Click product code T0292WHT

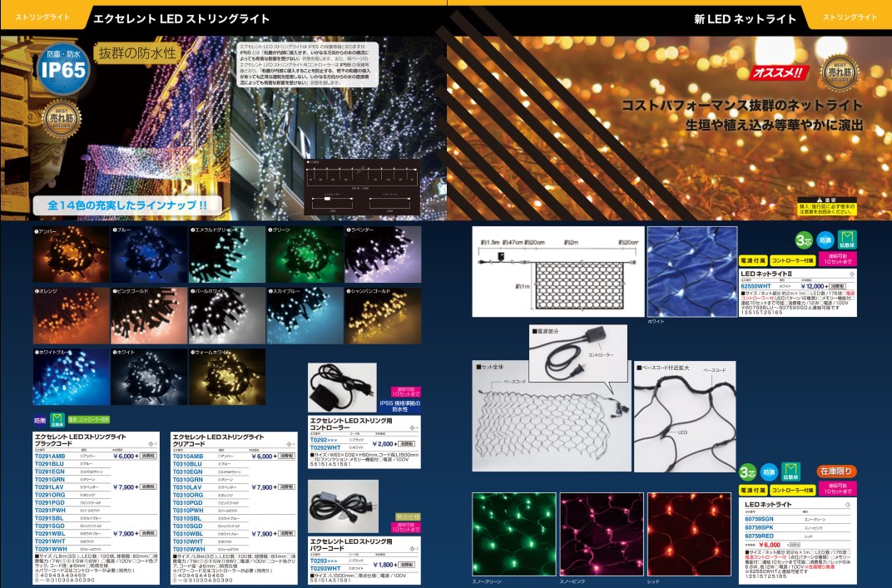tap(325, 448)
